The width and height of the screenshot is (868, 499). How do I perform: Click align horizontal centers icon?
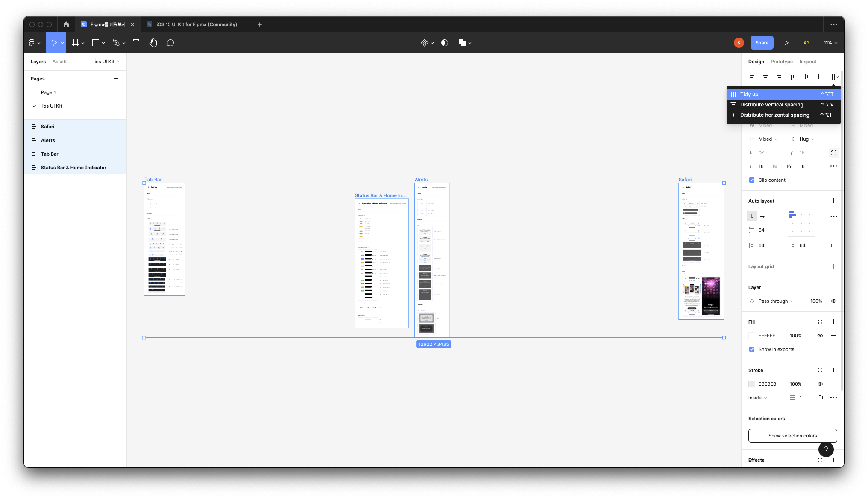pyautogui.click(x=765, y=77)
